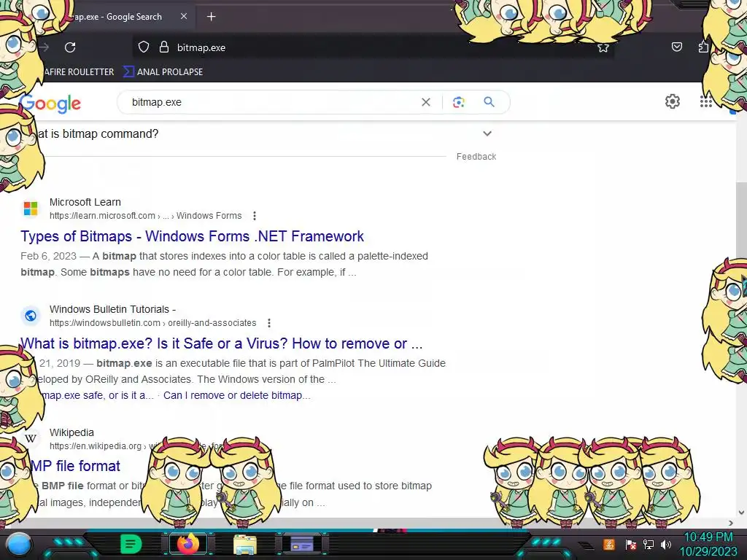Click the Microsoft Learn site name
Image resolution: width=747 pixels, height=560 pixels.
85,202
